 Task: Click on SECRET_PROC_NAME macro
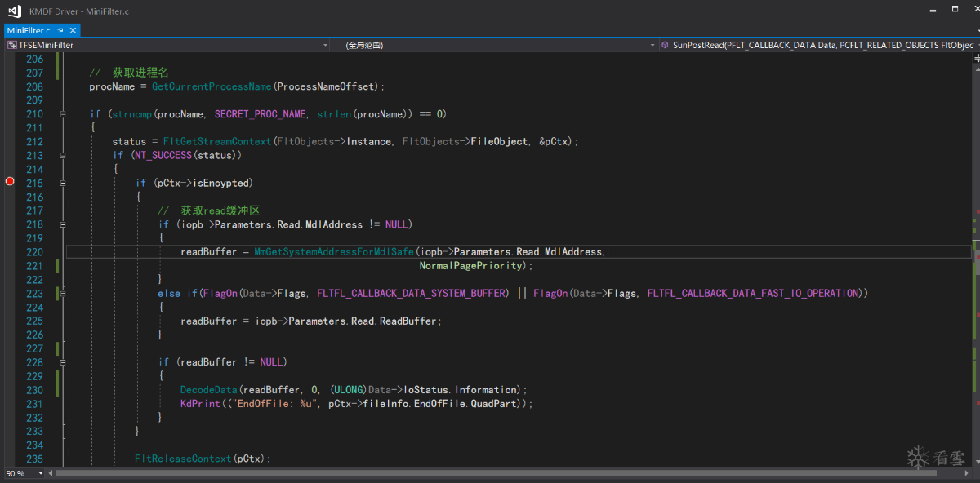coord(261,114)
